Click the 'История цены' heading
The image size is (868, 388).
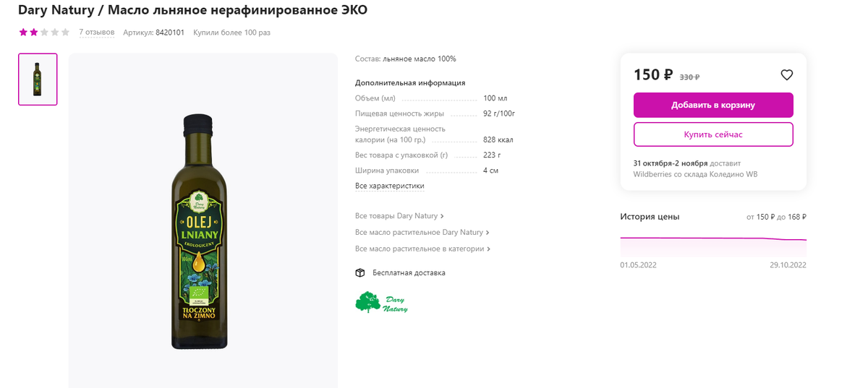pos(650,217)
